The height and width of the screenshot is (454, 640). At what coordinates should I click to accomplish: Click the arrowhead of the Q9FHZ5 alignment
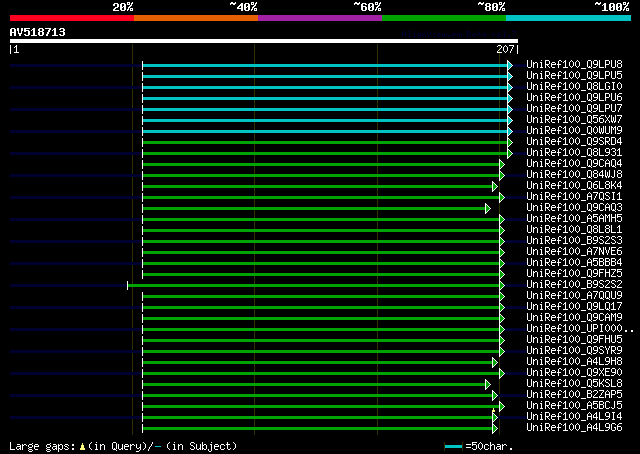click(x=502, y=275)
